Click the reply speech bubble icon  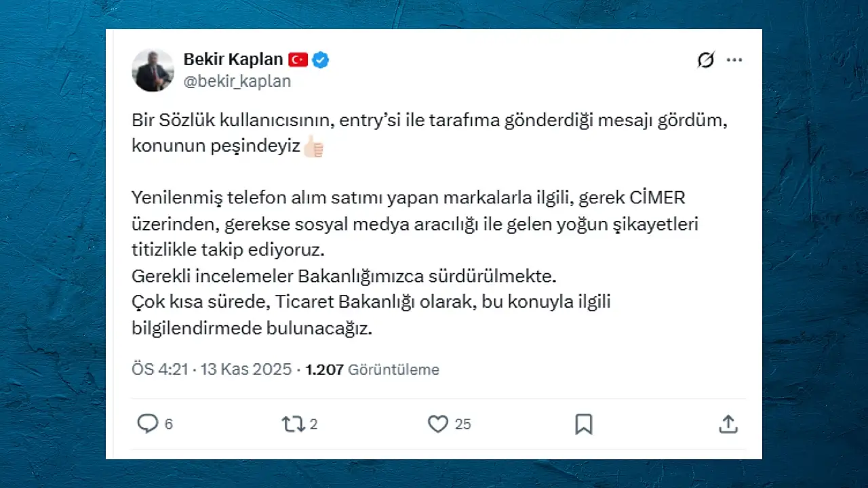click(147, 424)
